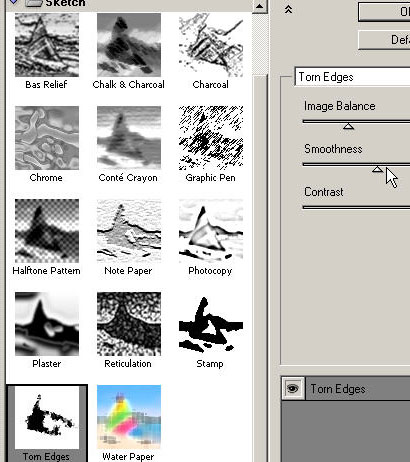The image size is (410, 462).
Task: Toggle visibility eye of Torn Edges effect layer
Action: pos(293,388)
